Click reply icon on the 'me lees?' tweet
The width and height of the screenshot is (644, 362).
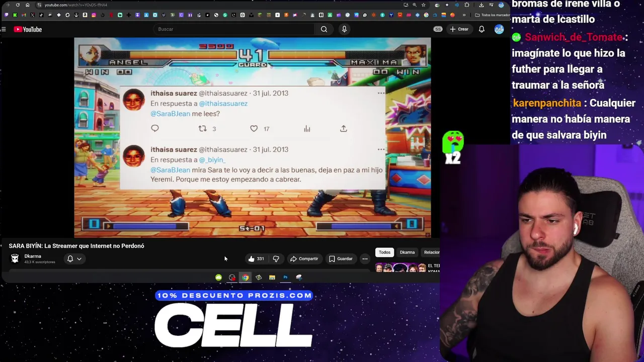coord(155,129)
